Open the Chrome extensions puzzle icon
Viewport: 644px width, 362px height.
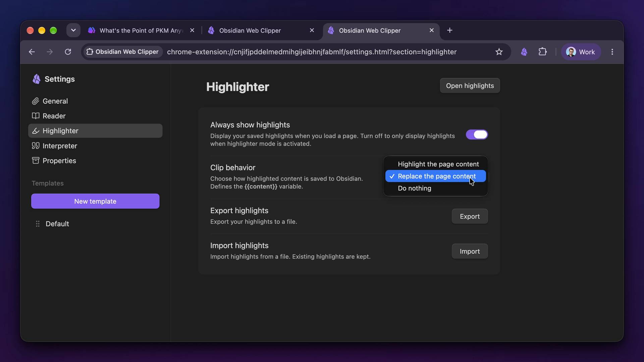coord(543,52)
